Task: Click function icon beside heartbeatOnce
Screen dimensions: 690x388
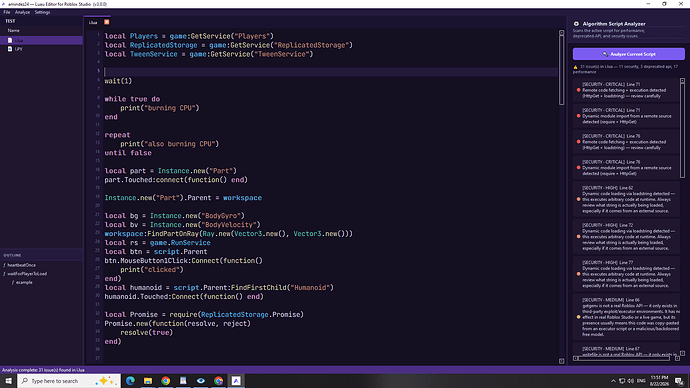Action: coord(4,265)
